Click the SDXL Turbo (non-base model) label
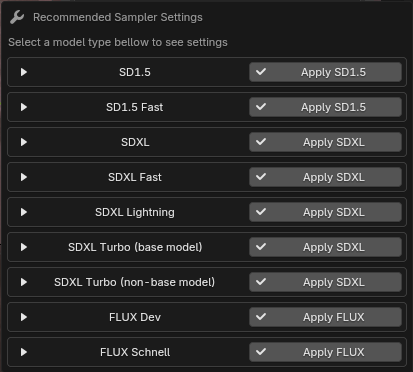413x372 pixels. click(x=135, y=282)
